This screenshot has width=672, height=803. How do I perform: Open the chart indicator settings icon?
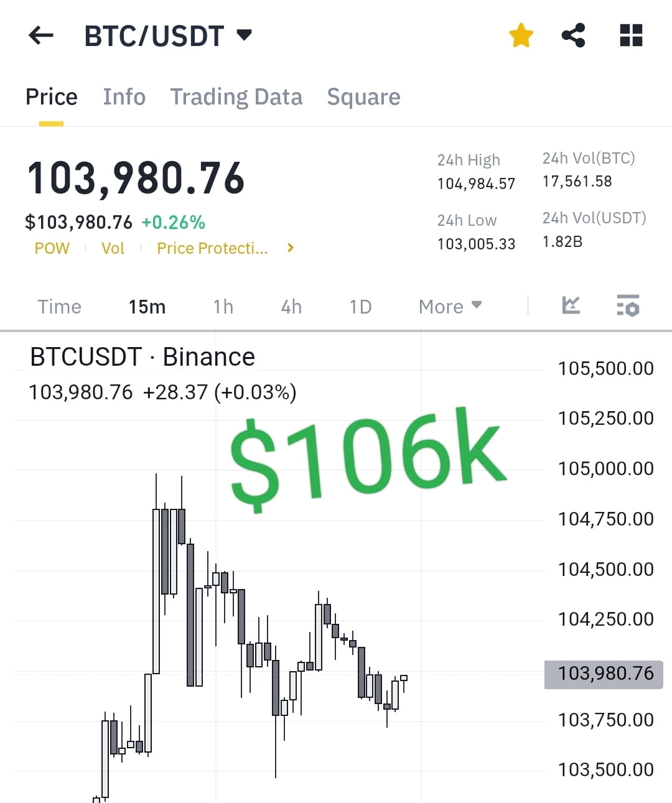pos(628,305)
